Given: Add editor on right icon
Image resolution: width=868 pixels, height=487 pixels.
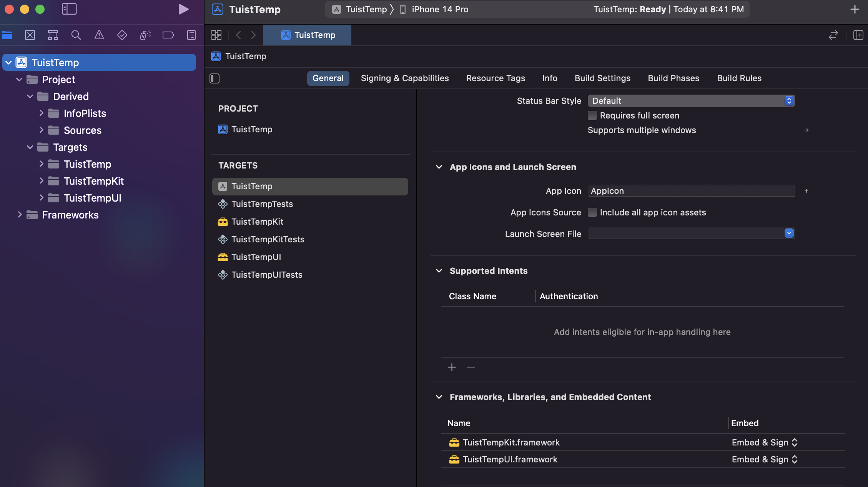Looking at the screenshot, I should 858,35.
